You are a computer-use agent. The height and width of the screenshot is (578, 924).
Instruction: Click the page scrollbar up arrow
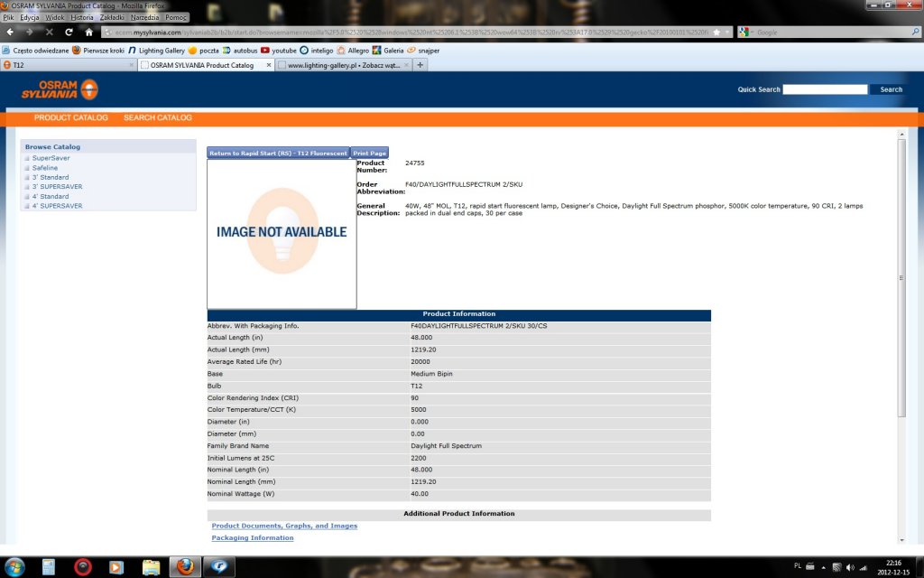click(x=901, y=135)
